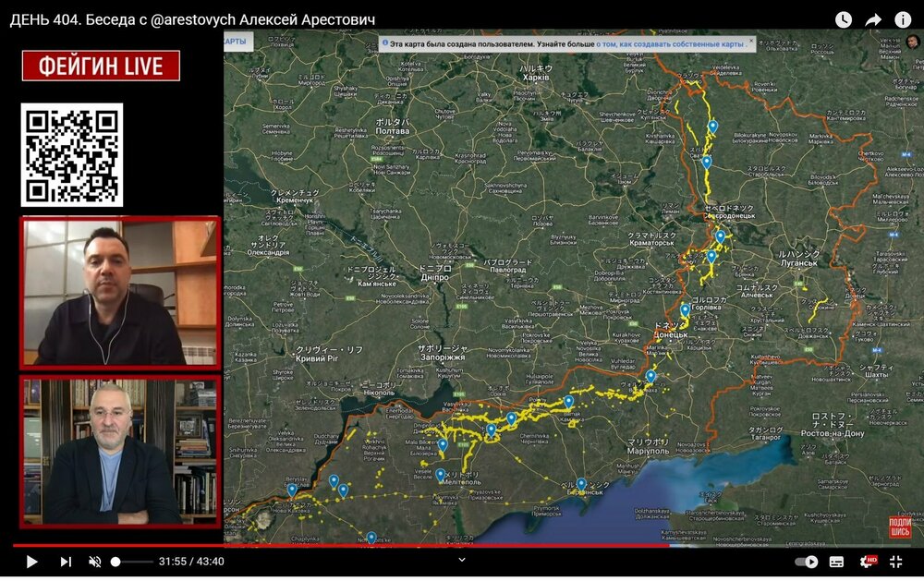
Task: Exit full screen mode
Action: click(x=895, y=562)
